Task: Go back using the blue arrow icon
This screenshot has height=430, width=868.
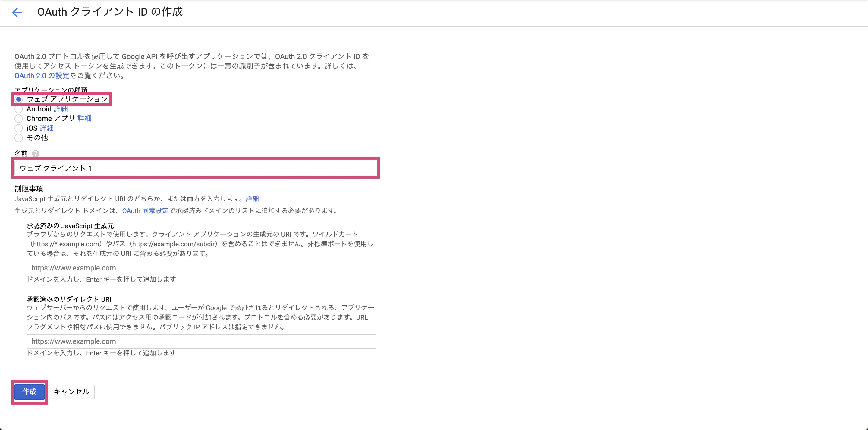Action: tap(17, 13)
